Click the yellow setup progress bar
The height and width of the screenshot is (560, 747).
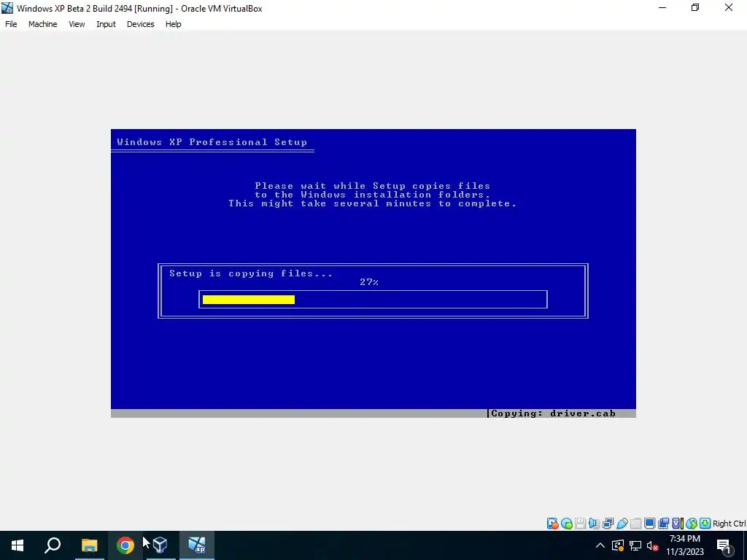click(249, 300)
